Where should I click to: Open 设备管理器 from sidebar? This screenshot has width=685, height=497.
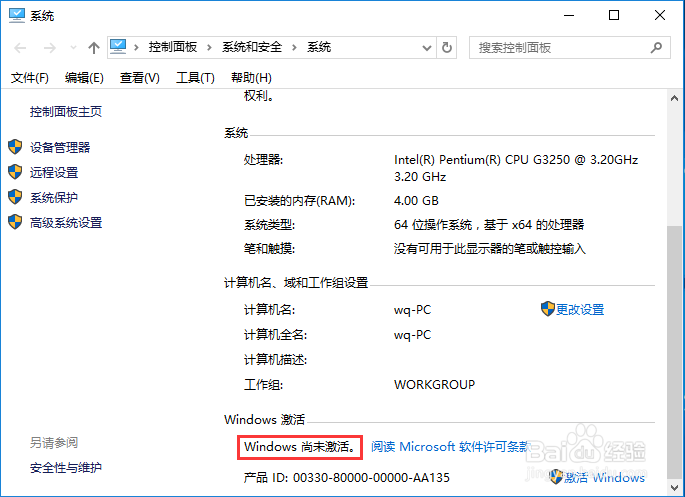[60, 147]
